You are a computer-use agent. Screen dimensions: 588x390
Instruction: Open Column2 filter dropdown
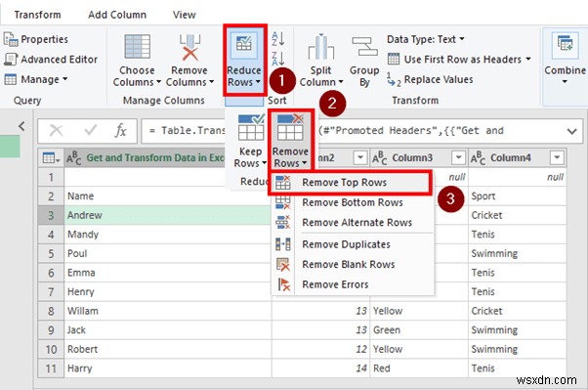[360, 157]
